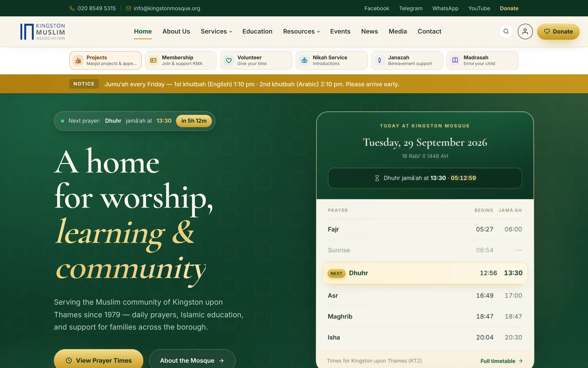Expand the Services dropdown menu
Screen dimensions: 588x368
coord(216,31)
